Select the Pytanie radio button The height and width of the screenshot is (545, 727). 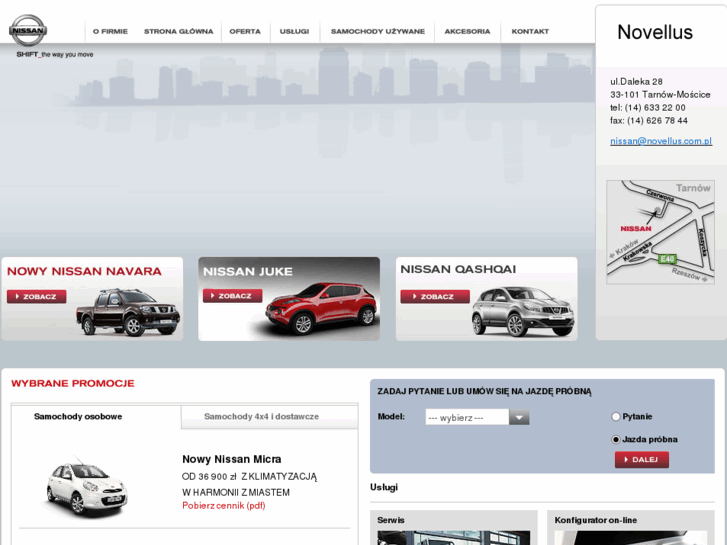[x=616, y=417]
